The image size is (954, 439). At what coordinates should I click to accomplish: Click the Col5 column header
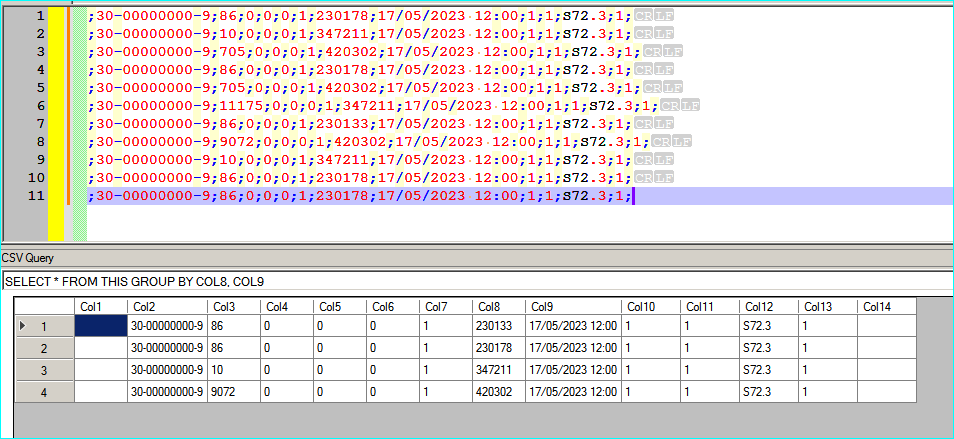(x=339, y=307)
